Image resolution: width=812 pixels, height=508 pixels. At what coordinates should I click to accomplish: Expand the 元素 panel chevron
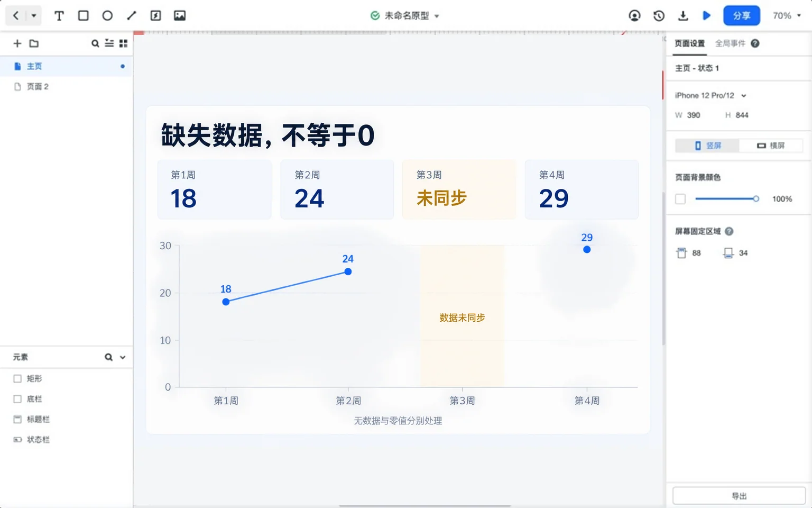tap(123, 357)
